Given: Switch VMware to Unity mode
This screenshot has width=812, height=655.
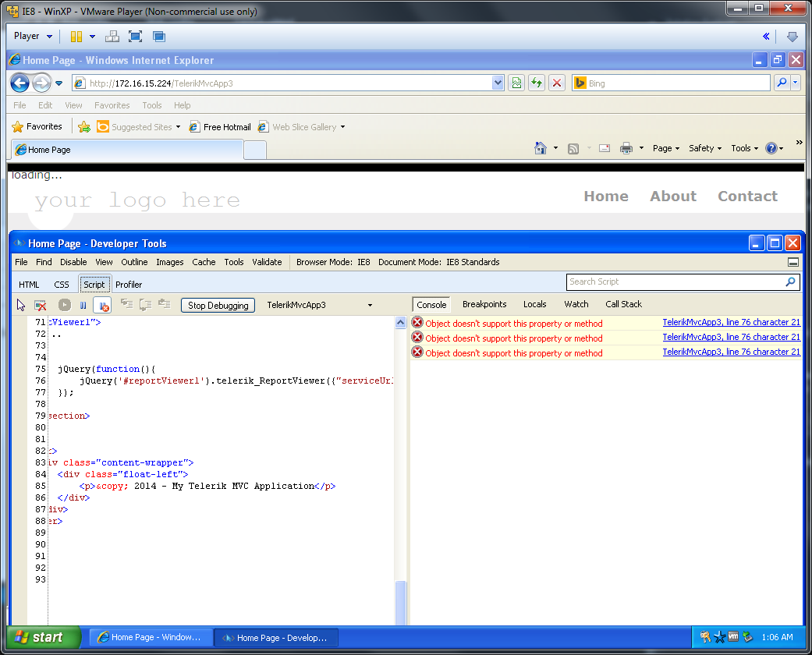Looking at the screenshot, I should (x=159, y=36).
